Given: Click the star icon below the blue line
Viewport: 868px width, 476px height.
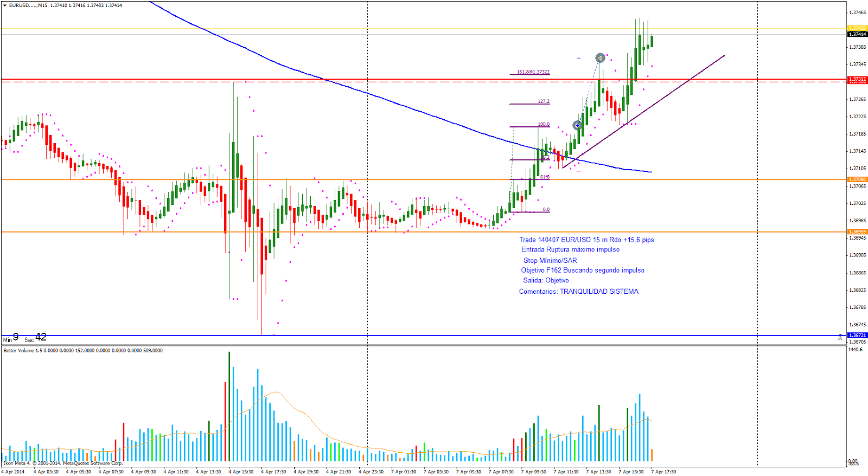Looking at the screenshot, I should tap(840, 338).
